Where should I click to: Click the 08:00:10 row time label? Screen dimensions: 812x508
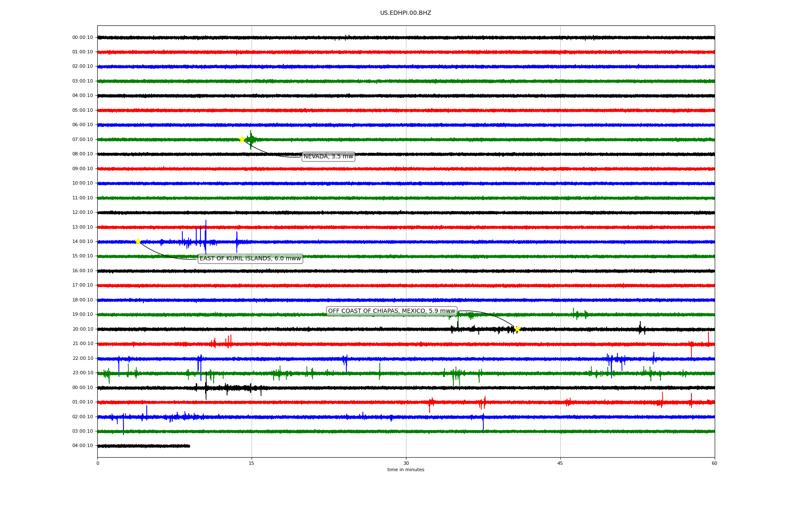[x=82, y=154]
